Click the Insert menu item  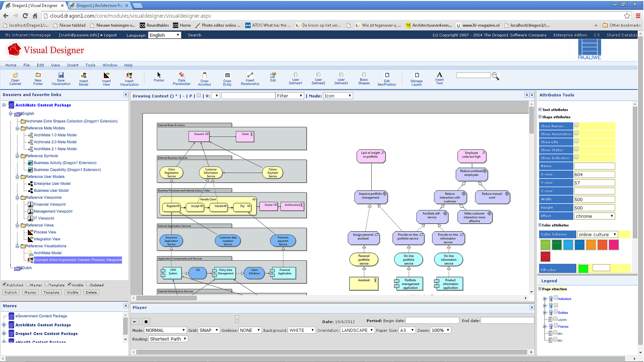pos(72,65)
